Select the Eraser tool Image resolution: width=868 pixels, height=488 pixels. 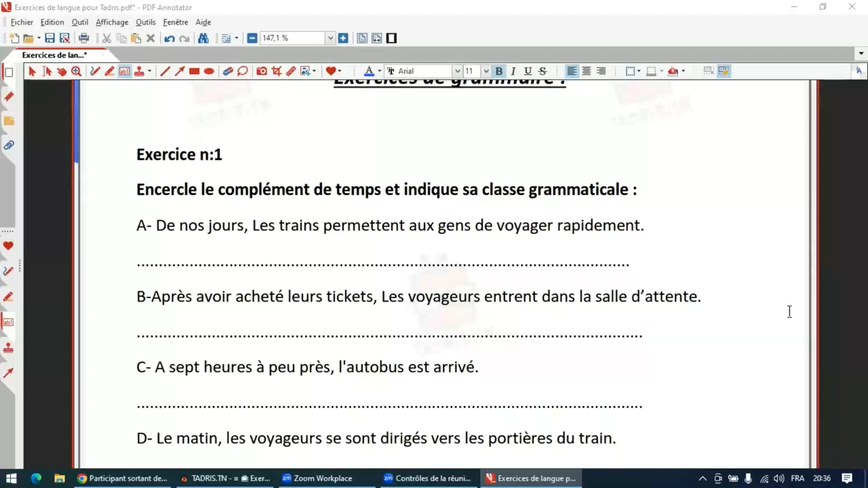tap(228, 71)
